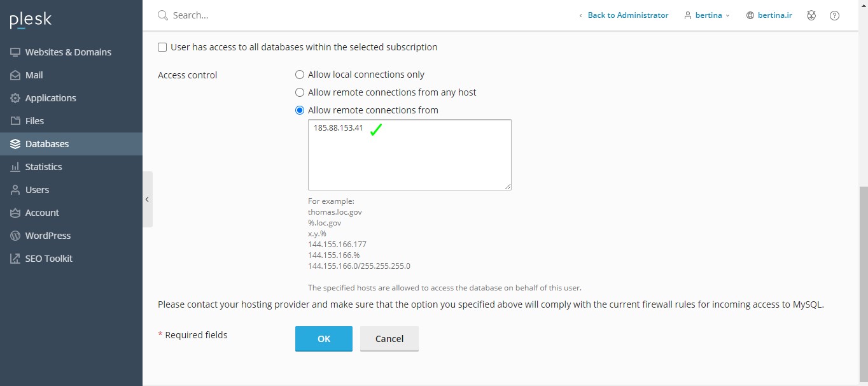Select Allow local connections only

coord(300,75)
